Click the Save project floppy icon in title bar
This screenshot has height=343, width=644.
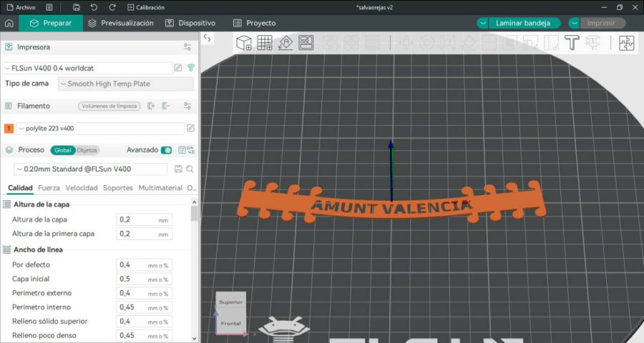pyautogui.click(x=76, y=7)
